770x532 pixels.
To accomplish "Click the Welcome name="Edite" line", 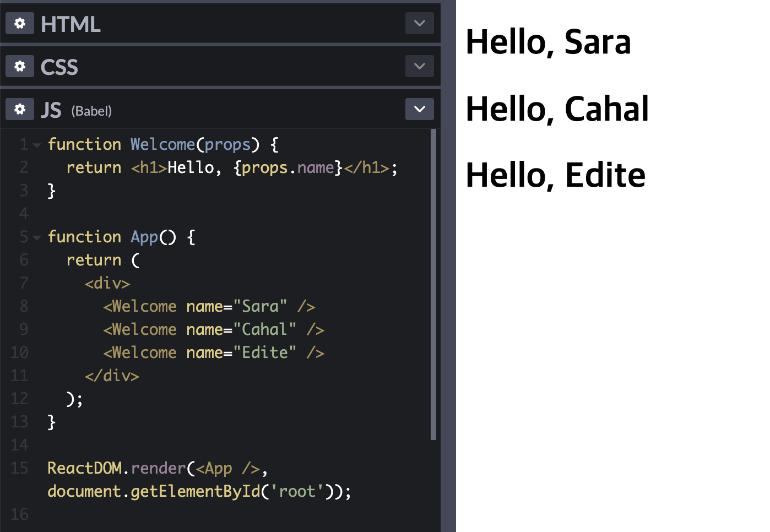I will click(x=214, y=352).
